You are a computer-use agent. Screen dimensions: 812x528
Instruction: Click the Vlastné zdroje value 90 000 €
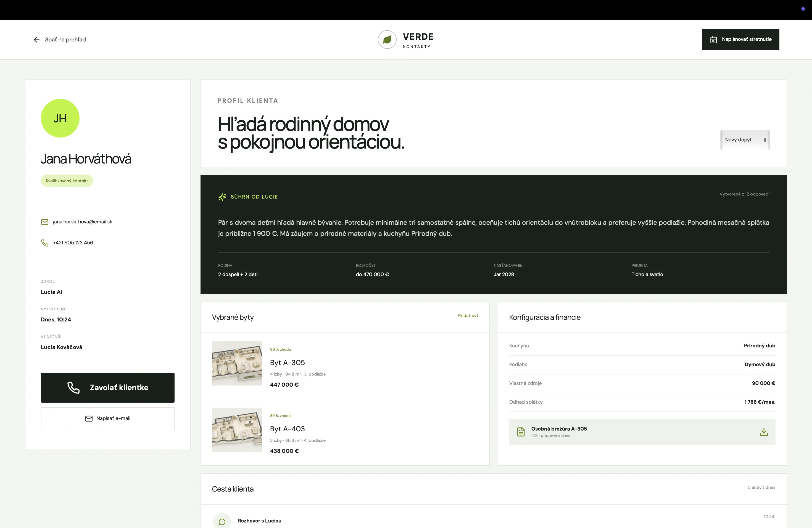(x=764, y=383)
